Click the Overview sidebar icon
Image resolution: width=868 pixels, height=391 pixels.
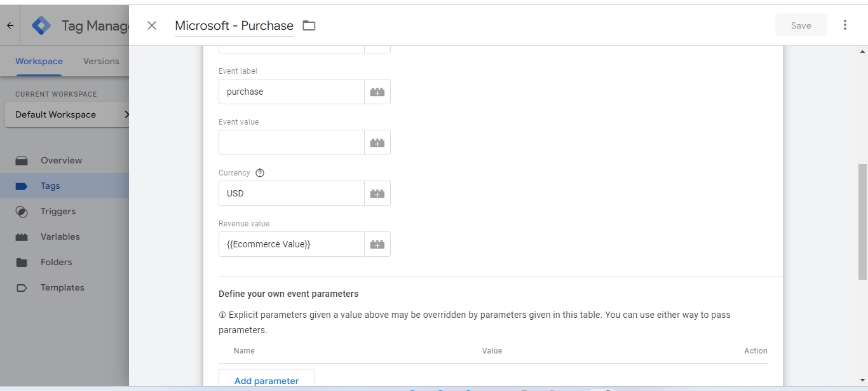pos(22,160)
